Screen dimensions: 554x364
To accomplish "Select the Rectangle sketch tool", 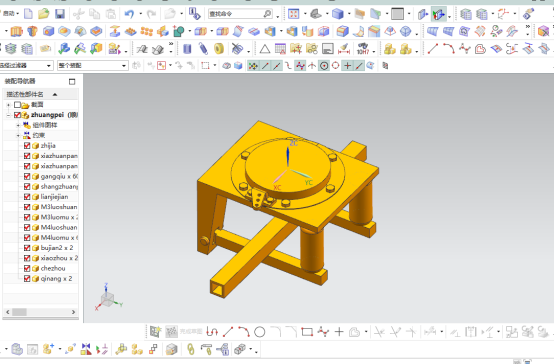I will 307,332.
